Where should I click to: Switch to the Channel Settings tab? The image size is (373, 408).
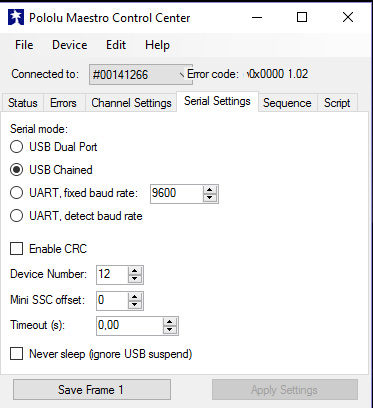[131, 103]
